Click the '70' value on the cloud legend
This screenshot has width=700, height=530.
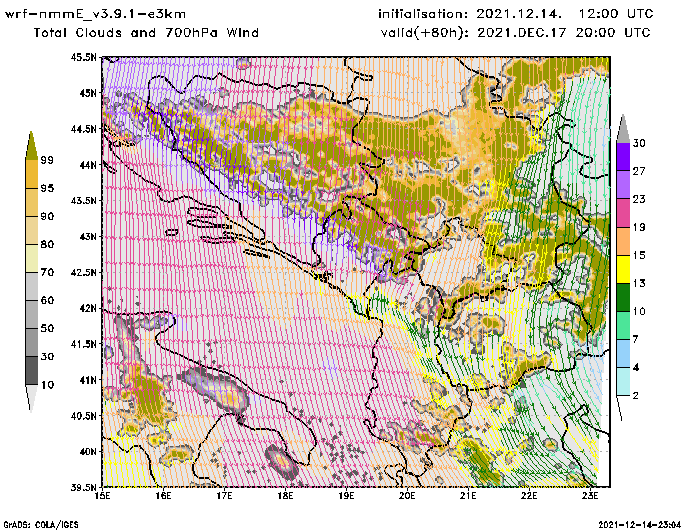pos(47,272)
